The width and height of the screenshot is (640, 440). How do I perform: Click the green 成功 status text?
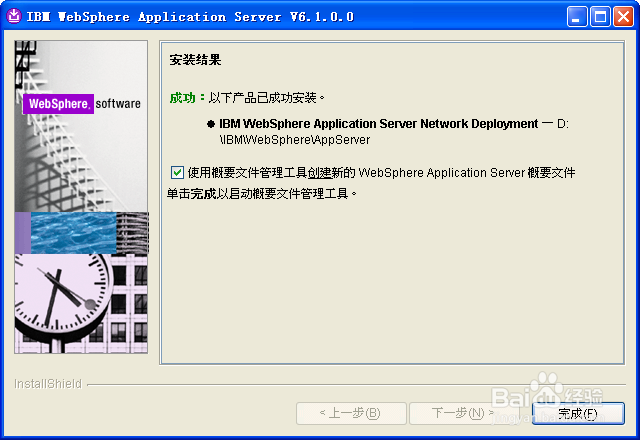point(182,98)
